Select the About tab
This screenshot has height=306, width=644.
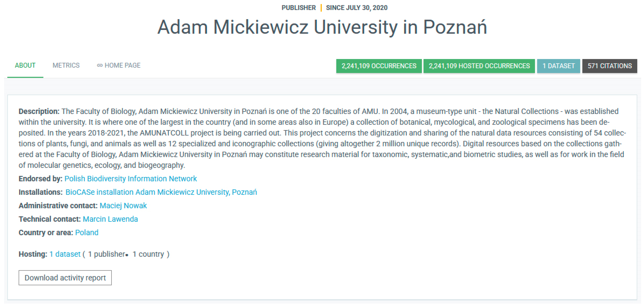(x=25, y=66)
